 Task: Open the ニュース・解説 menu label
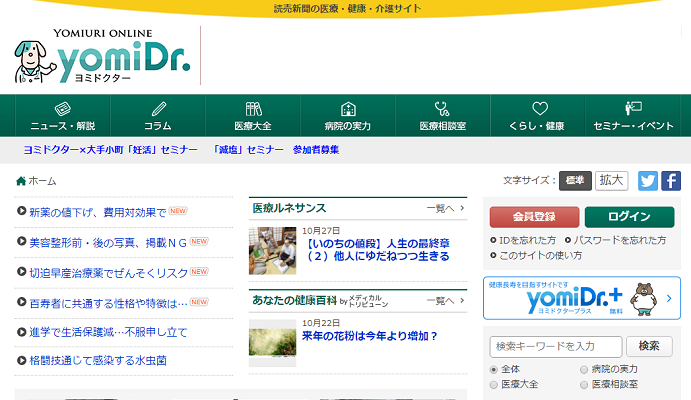coord(63,126)
